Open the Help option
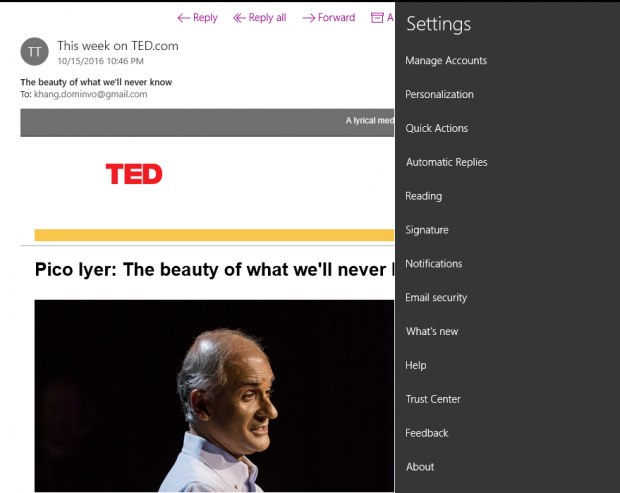 [x=416, y=366]
